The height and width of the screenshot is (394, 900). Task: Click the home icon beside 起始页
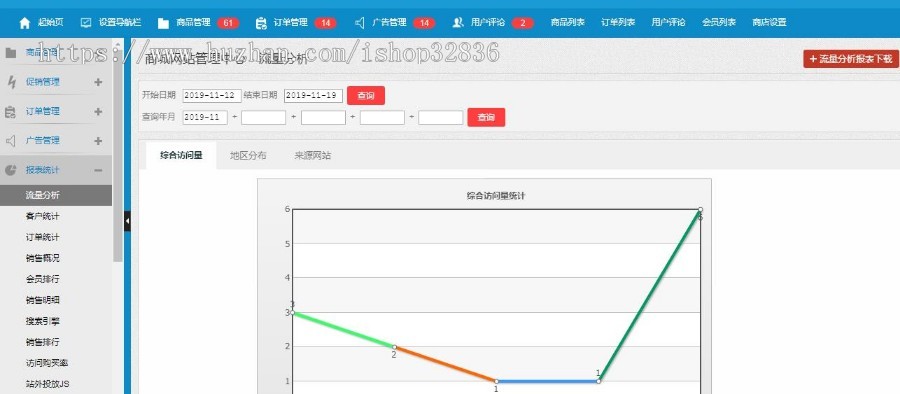pyautogui.click(x=25, y=23)
